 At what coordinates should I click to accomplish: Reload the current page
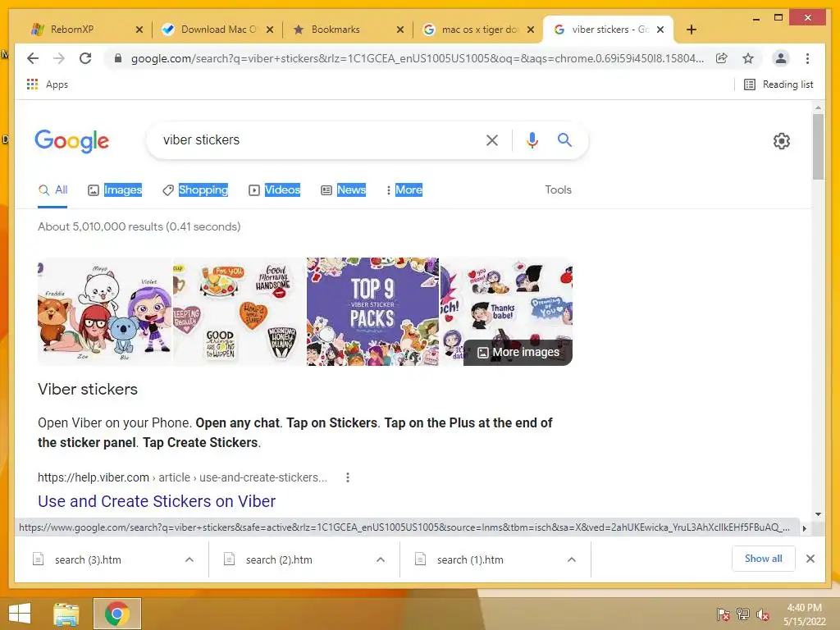click(x=85, y=58)
